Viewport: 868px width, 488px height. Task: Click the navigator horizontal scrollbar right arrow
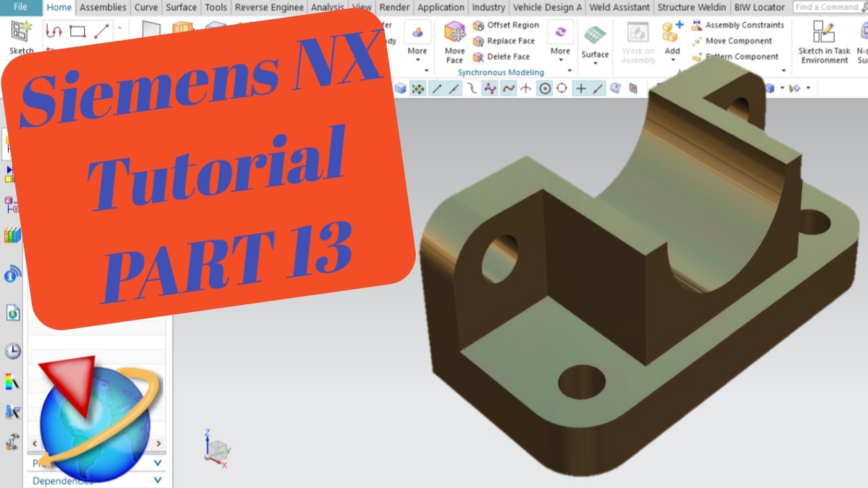click(159, 444)
